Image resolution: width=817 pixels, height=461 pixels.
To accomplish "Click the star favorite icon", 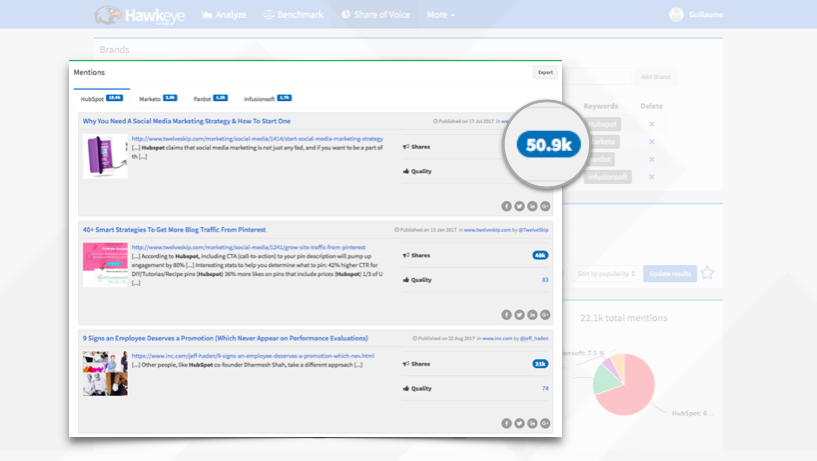I will pyautogui.click(x=707, y=273).
